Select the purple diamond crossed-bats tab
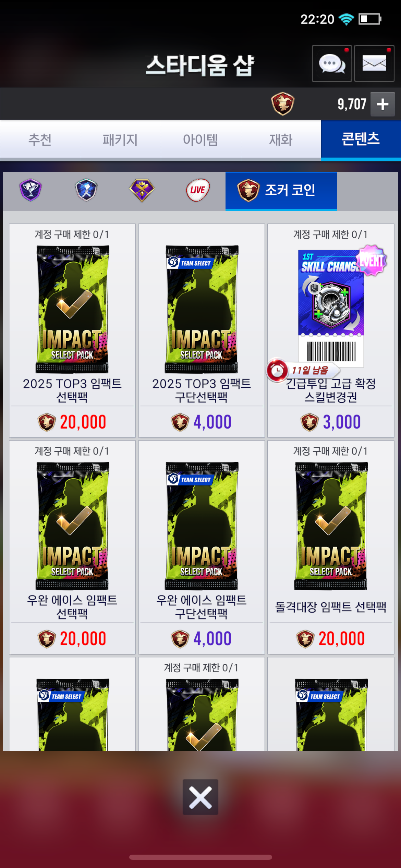Viewport: 401px width, 868px height. click(x=142, y=190)
